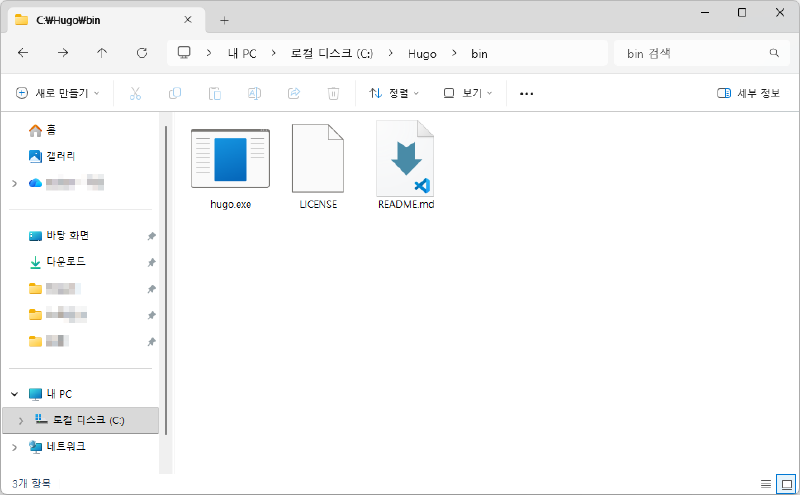Click the bin 검색 search box
Screen dimensions: 800x495
pos(702,53)
